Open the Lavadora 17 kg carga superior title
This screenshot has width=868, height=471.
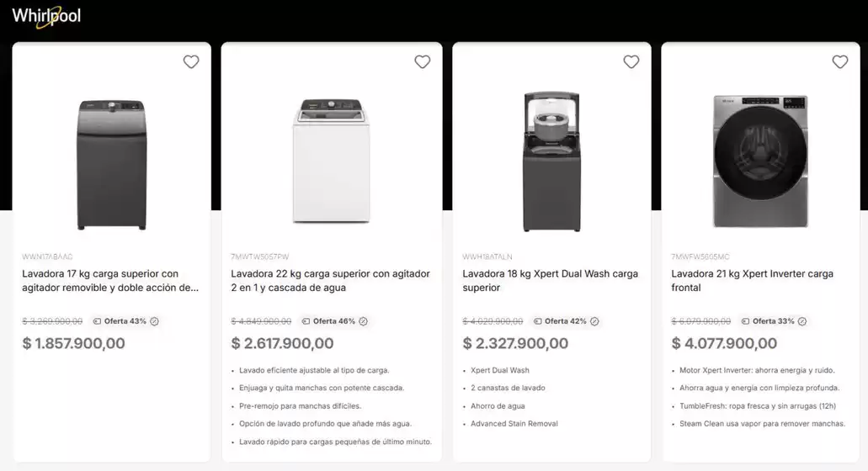coord(110,280)
